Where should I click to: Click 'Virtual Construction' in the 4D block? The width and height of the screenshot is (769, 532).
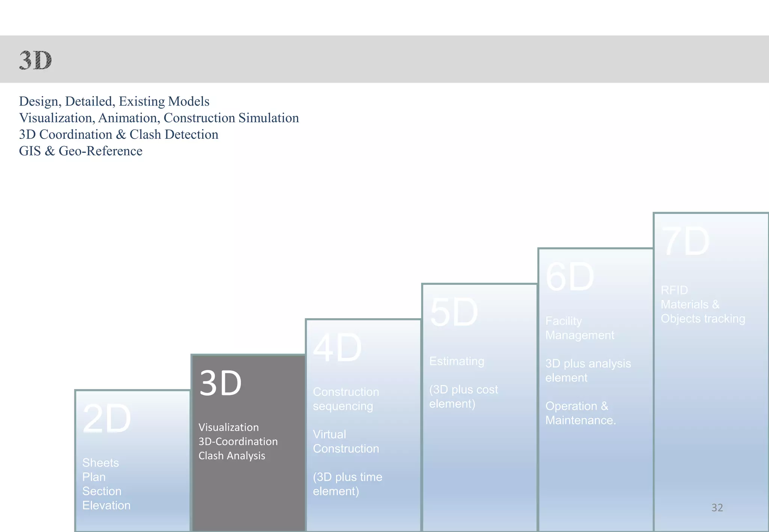click(346, 441)
